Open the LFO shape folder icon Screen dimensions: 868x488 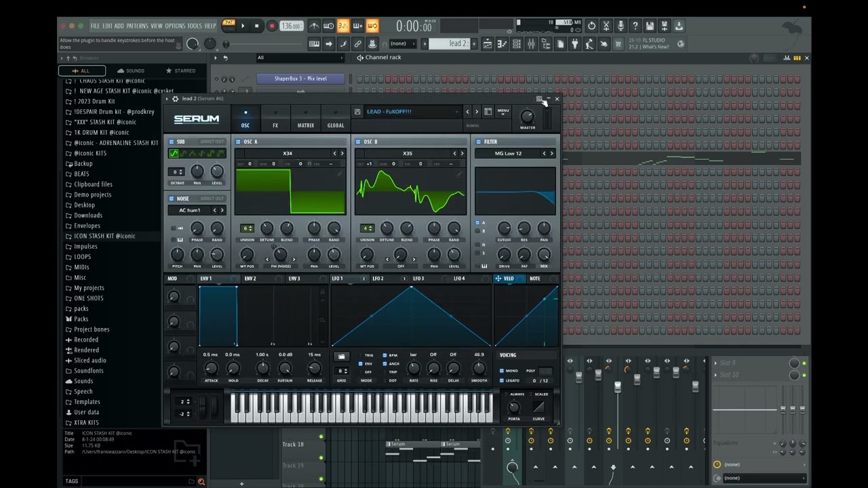[341, 357]
